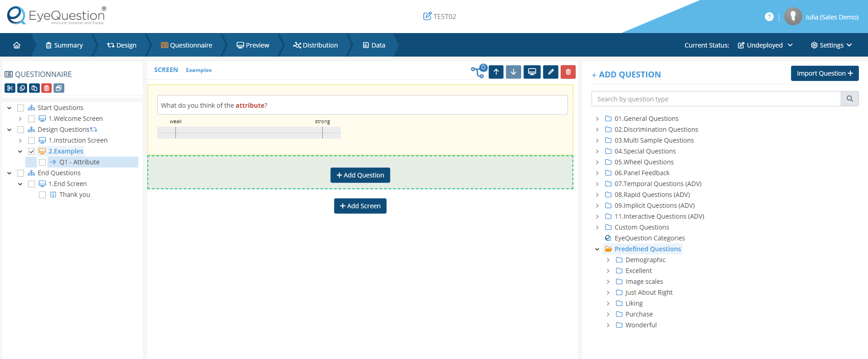Open the screen preview monitor icon

tap(532, 72)
